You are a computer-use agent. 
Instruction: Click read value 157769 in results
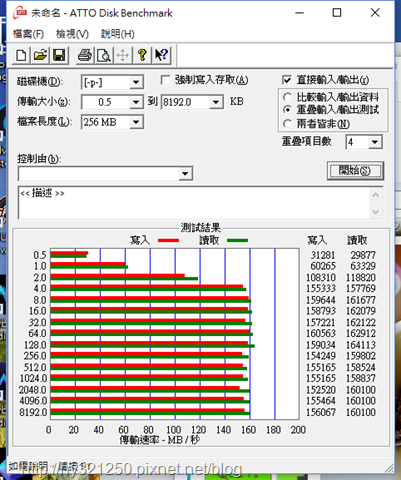[x=361, y=289]
